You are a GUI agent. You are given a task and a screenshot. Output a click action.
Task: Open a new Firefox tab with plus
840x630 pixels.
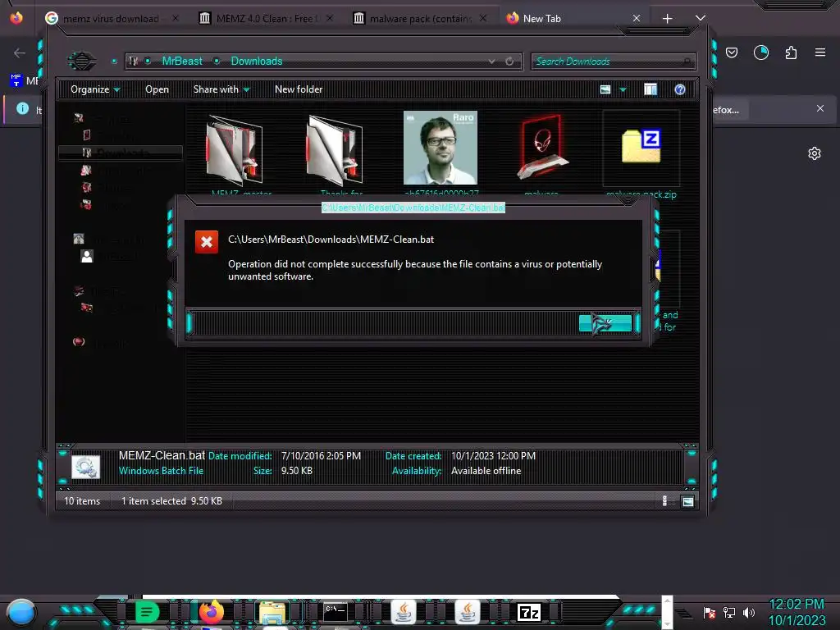[668, 19]
